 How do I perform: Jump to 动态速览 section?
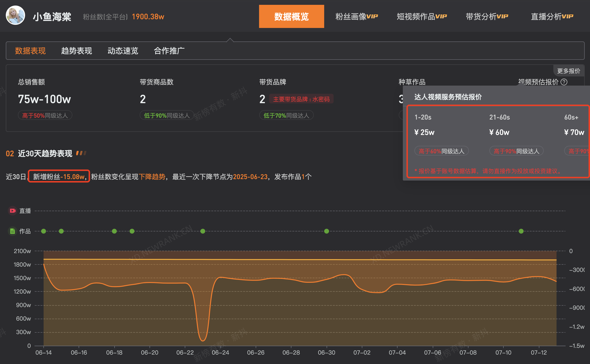coord(123,51)
